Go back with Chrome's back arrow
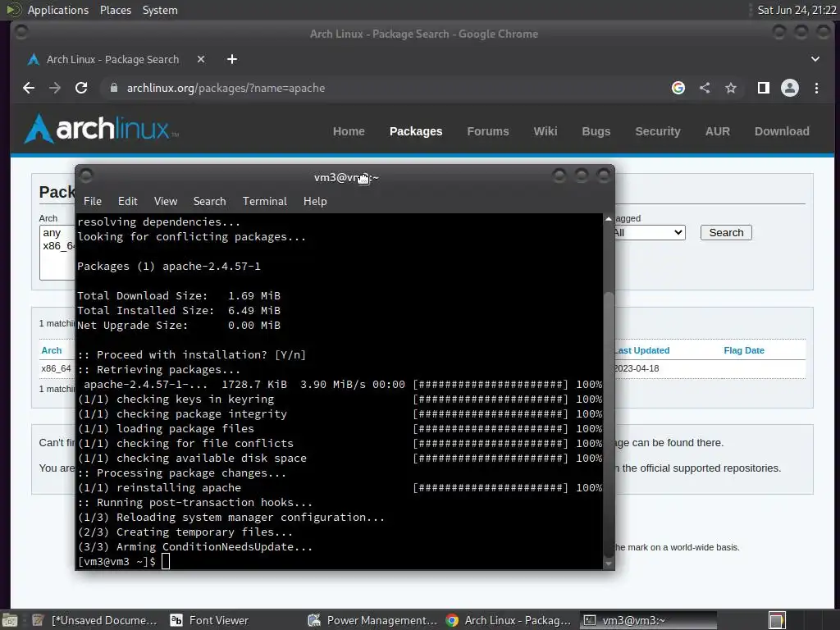 pyautogui.click(x=29, y=88)
